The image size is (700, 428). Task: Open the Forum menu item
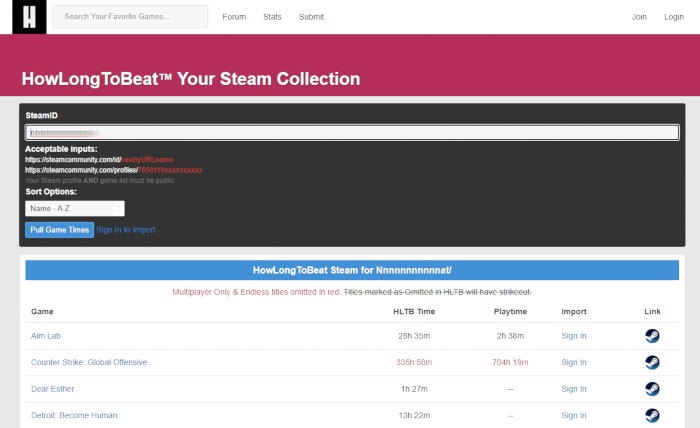(x=234, y=17)
